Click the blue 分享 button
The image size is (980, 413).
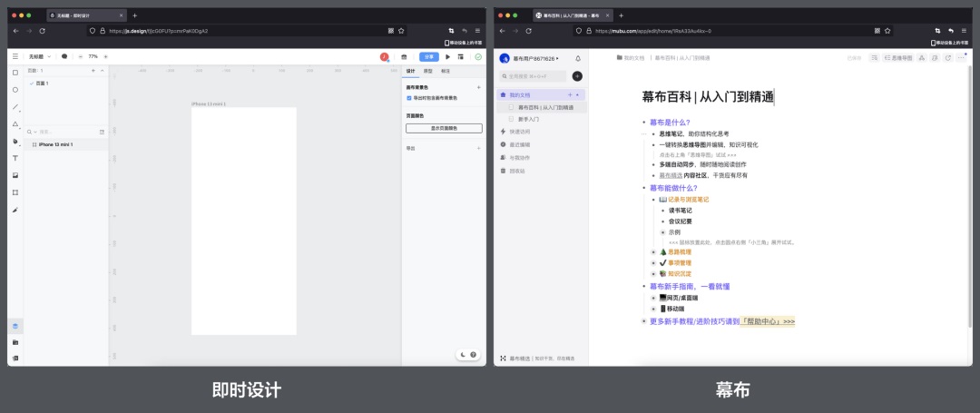428,57
